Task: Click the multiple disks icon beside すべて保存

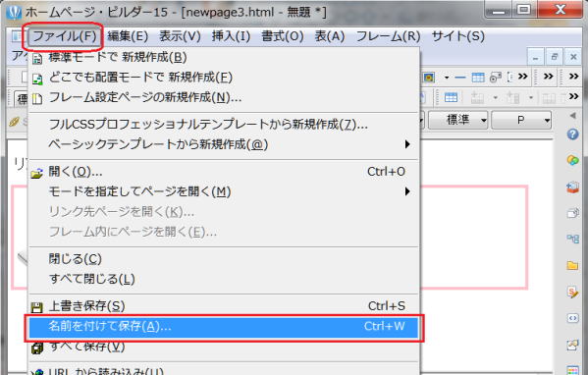Action: (x=37, y=348)
